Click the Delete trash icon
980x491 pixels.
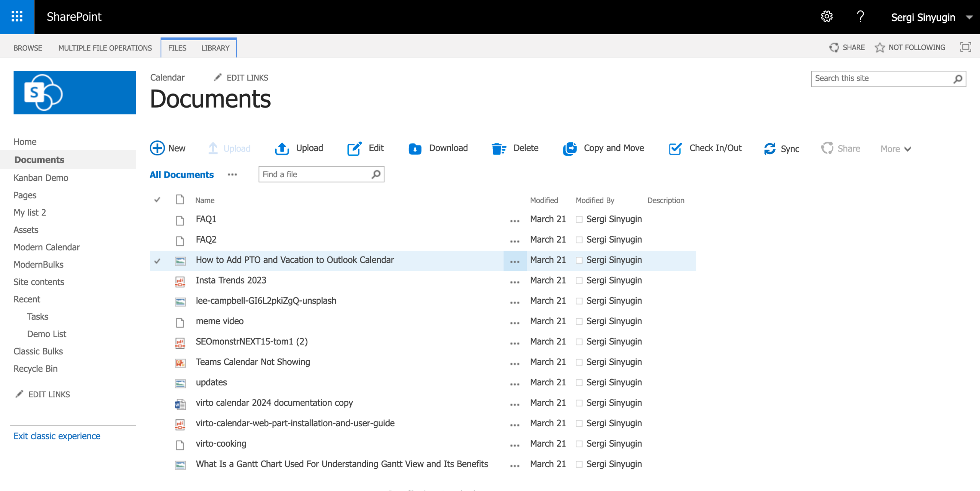tap(498, 148)
